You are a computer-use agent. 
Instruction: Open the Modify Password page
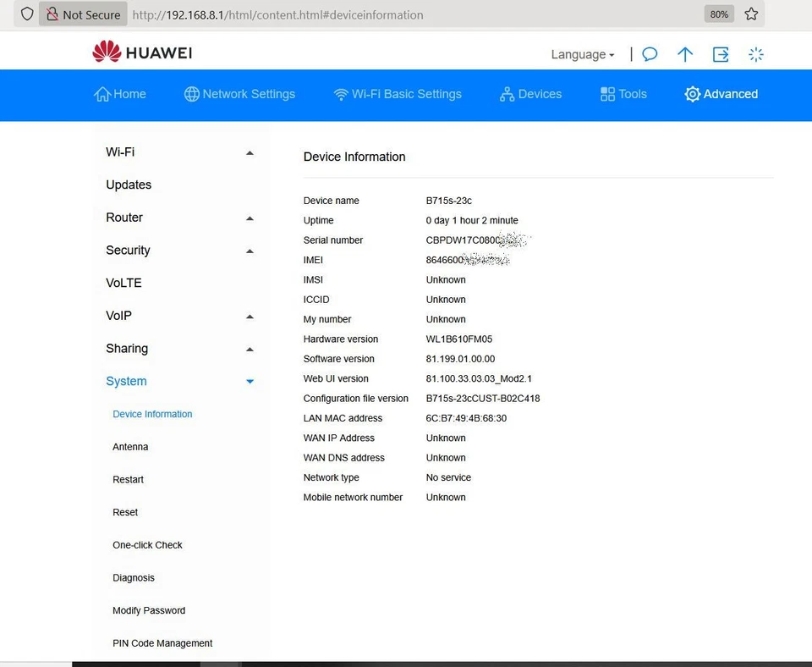point(149,610)
